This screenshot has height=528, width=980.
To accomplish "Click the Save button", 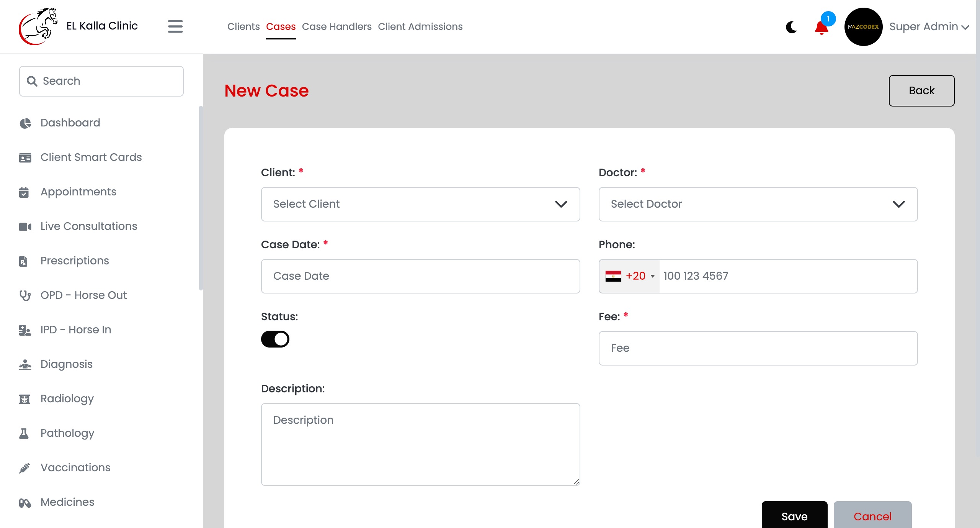I will tap(794, 515).
